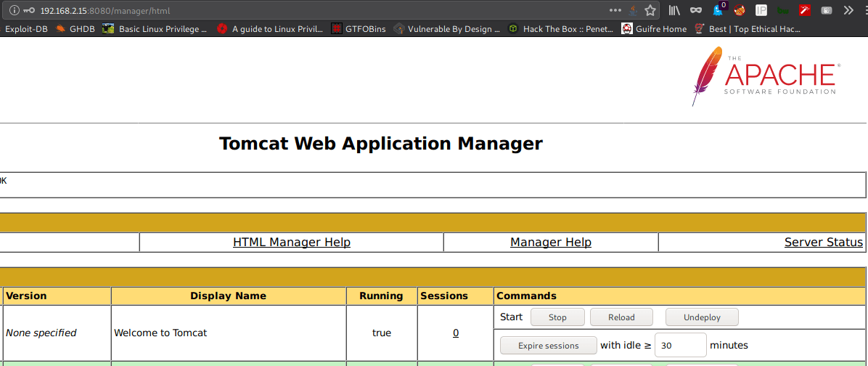Click the BuiltWith 'bw' extension icon
868x366 pixels.
click(x=783, y=10)
